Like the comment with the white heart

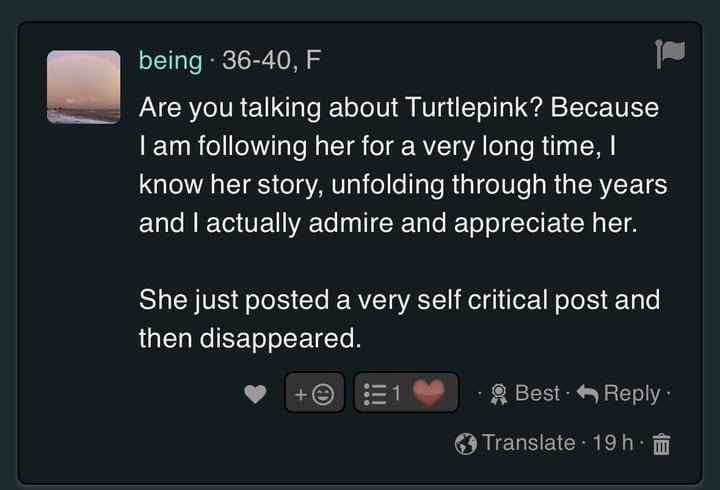pos(256,394)
